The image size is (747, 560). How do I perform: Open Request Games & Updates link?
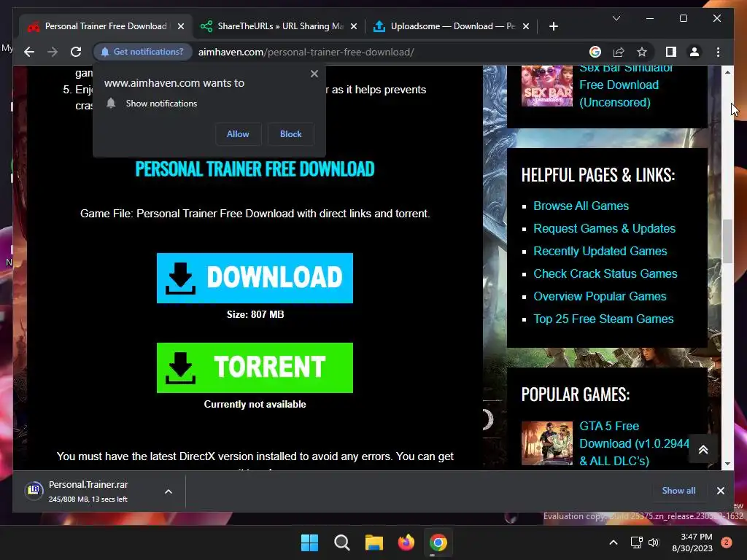click(604, 228)
